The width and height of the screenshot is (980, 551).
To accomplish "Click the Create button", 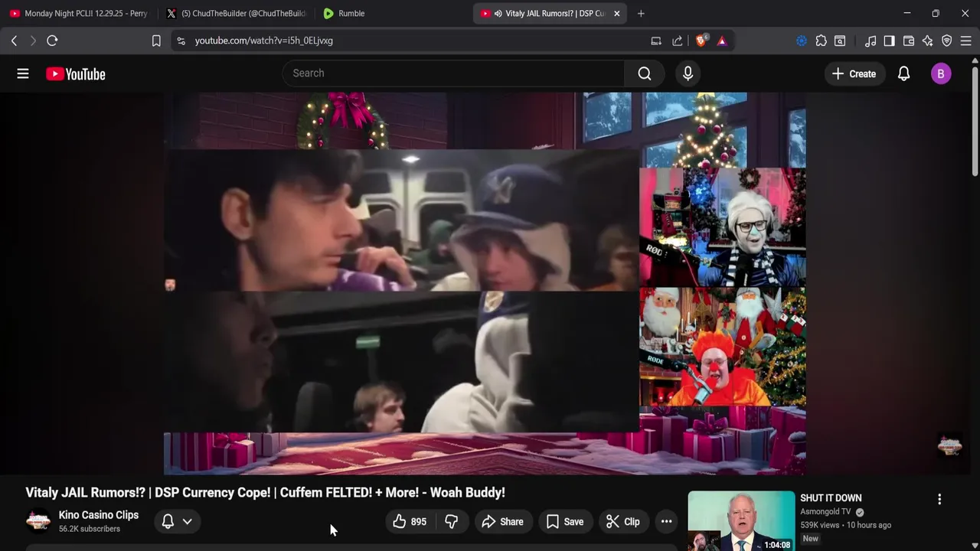I will 854,73.
